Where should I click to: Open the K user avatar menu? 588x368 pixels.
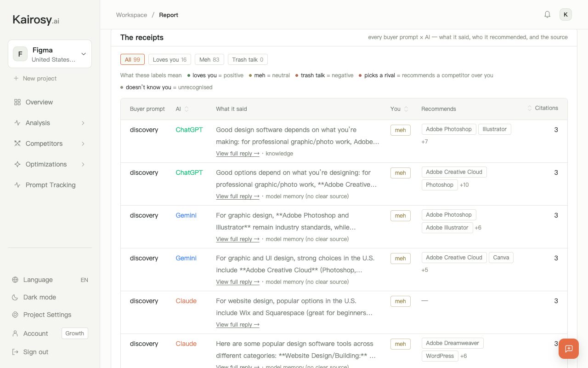click(x=565, y=15)
